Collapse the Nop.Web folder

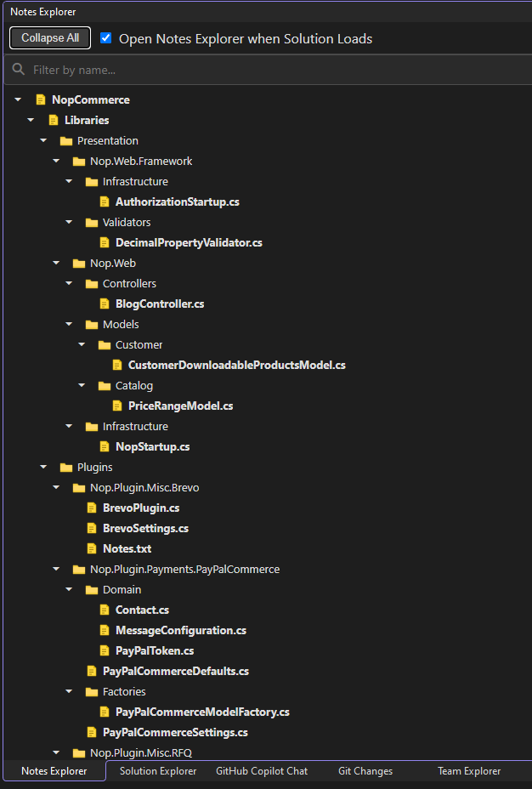[x=56, y=264]
